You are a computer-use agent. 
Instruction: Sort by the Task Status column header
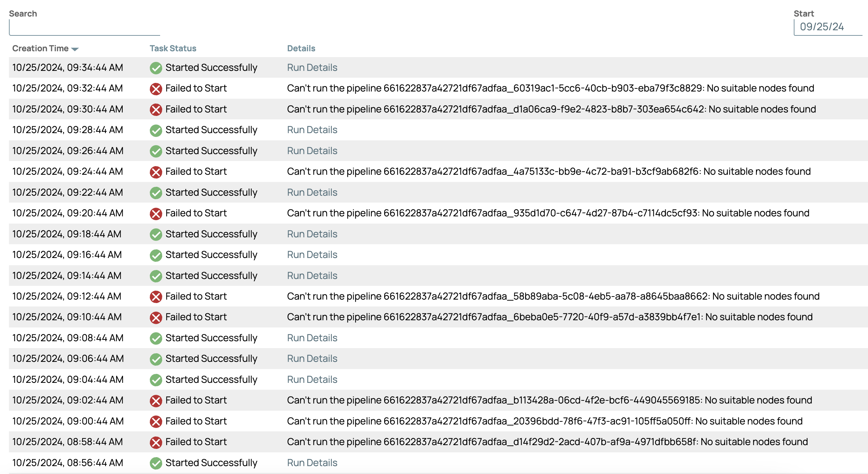pos(173,49)
